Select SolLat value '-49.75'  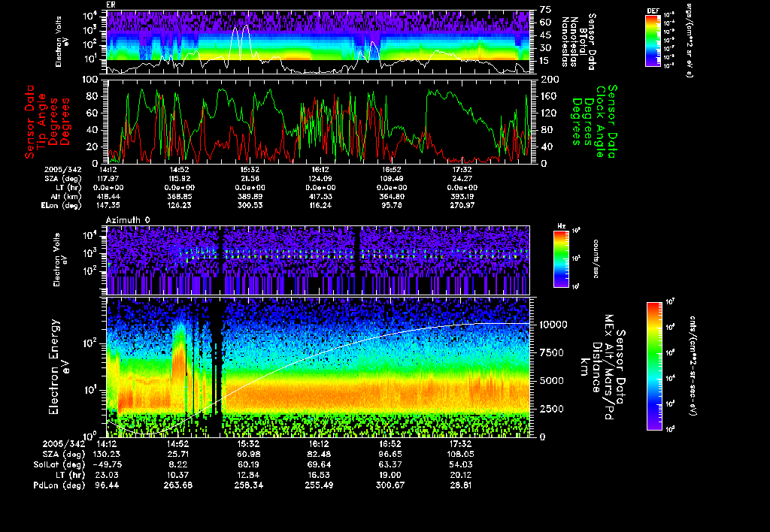pos(107,464)
